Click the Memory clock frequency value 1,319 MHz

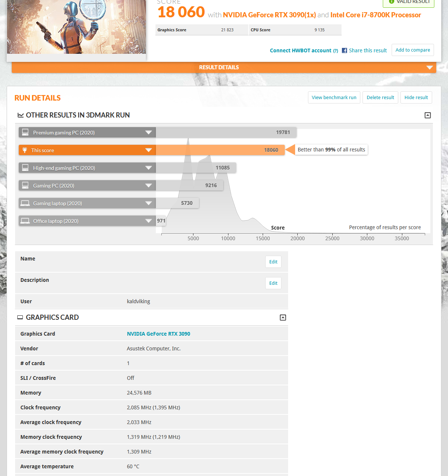click(x=154, y=437)
